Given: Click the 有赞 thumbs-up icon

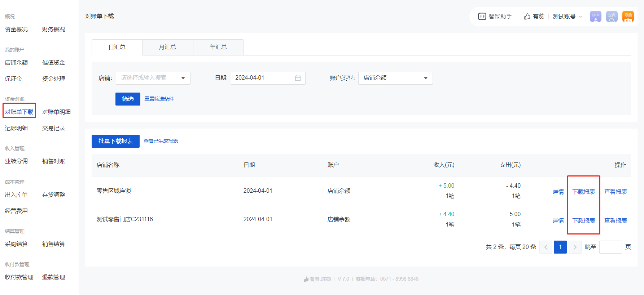Looking at the screenshot, I should pos(527,16).
